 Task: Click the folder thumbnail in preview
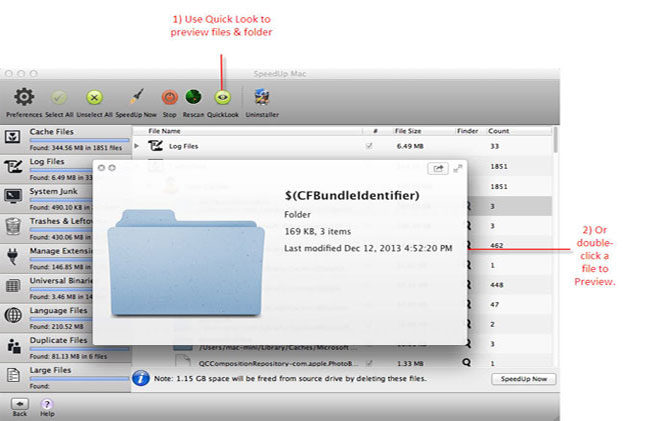(x=186, y=263)
